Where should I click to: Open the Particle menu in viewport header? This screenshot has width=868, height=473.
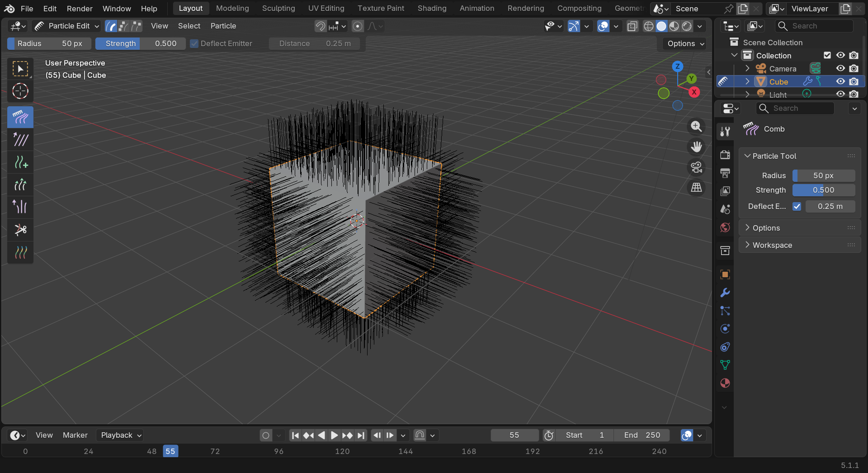point(223,26)
